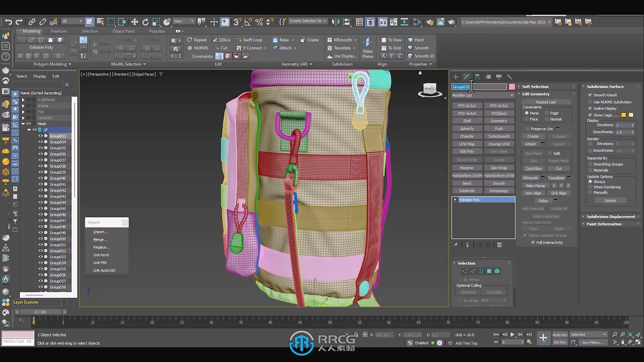This screenshot has height=362, width=644.
Task: Click the Editable Poly modifier icon
Action: (x=455, y=200)
